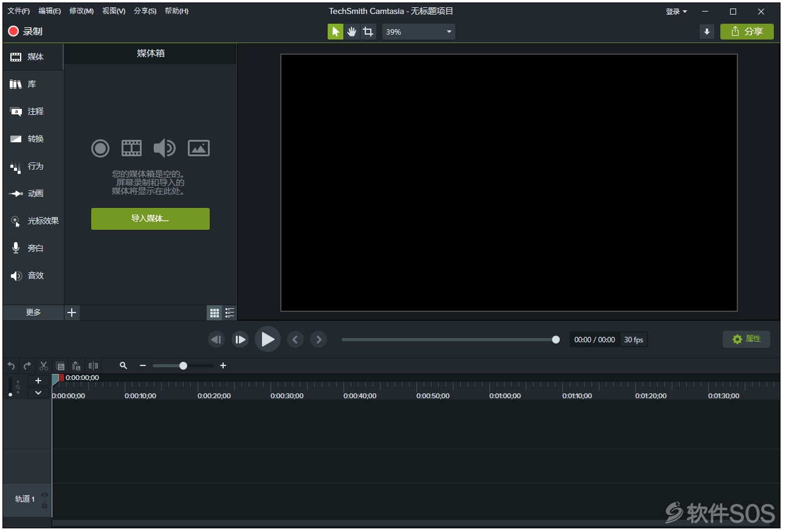Click the scissors Cut icon
The height and width of the screenshot is (532, 786).
pyautogui.click(x=44, y=365)
